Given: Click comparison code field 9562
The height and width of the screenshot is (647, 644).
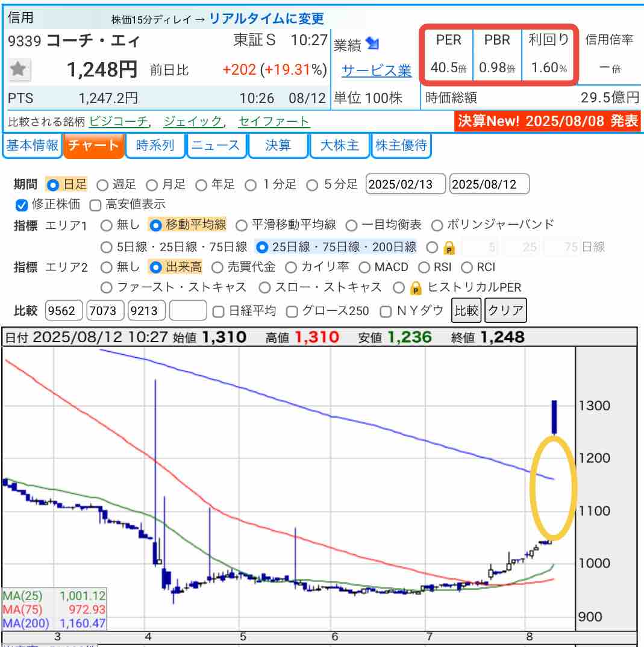Looking at the screenshot, I should 64,311.
